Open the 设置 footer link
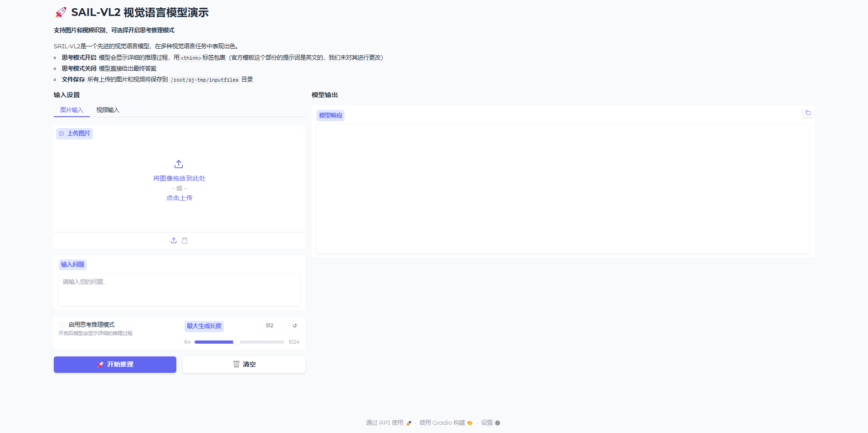Screen dimensions: 868x433 tap(491, 423)
